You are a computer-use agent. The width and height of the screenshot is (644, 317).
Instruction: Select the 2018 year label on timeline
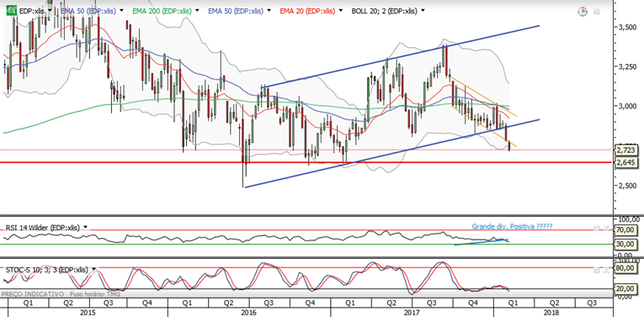tap(551, 313)
